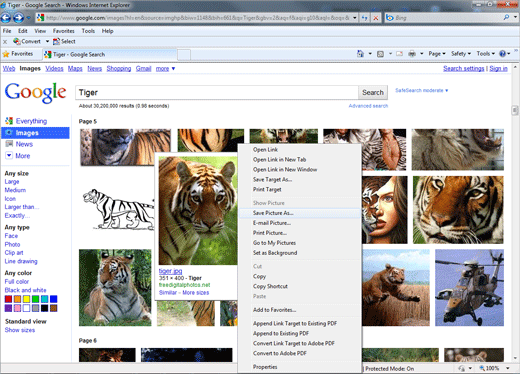The height and width of the screenshot is (374, 520).
Task: Click the Videos link in top navigation
Action: click(54, 69)
